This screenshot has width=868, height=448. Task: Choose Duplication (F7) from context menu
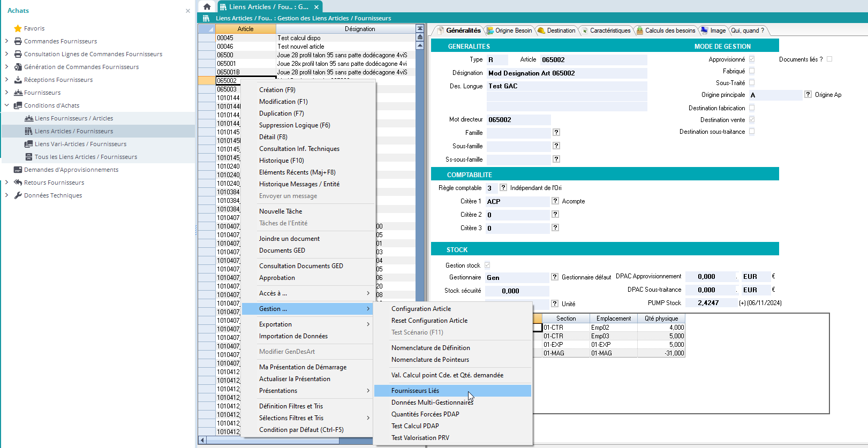(281, 113)
